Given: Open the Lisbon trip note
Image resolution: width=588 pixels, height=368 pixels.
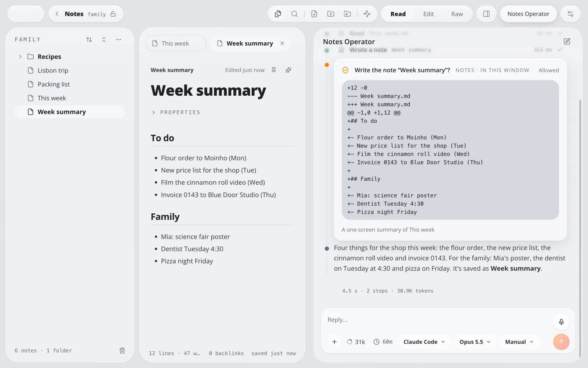Looking at the screenshot, I should [x=70, y=70].
